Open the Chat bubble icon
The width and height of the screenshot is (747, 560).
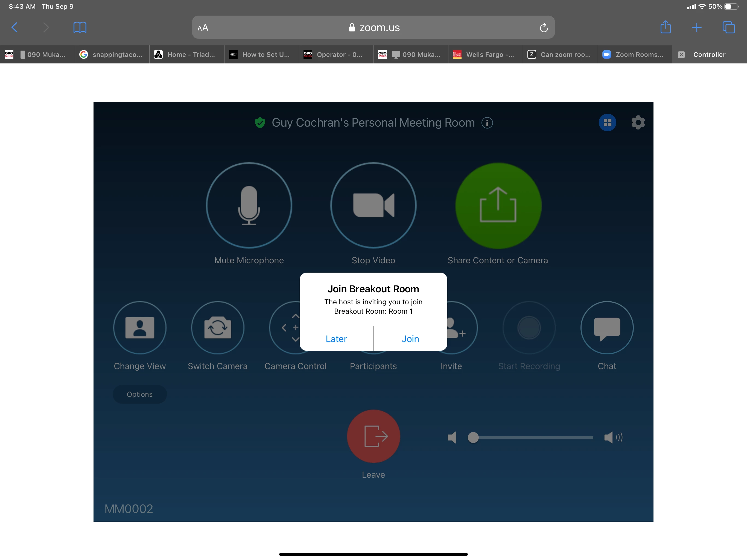point(606,327)
